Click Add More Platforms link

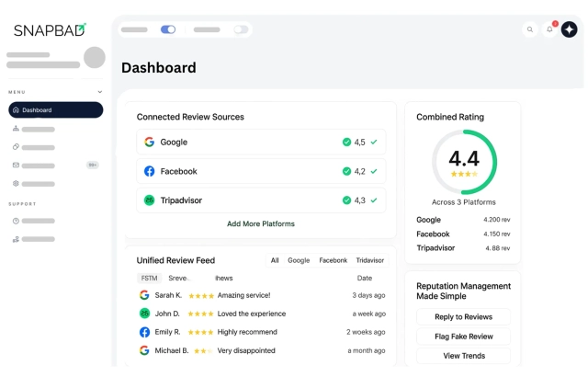(x=261, y=223)
